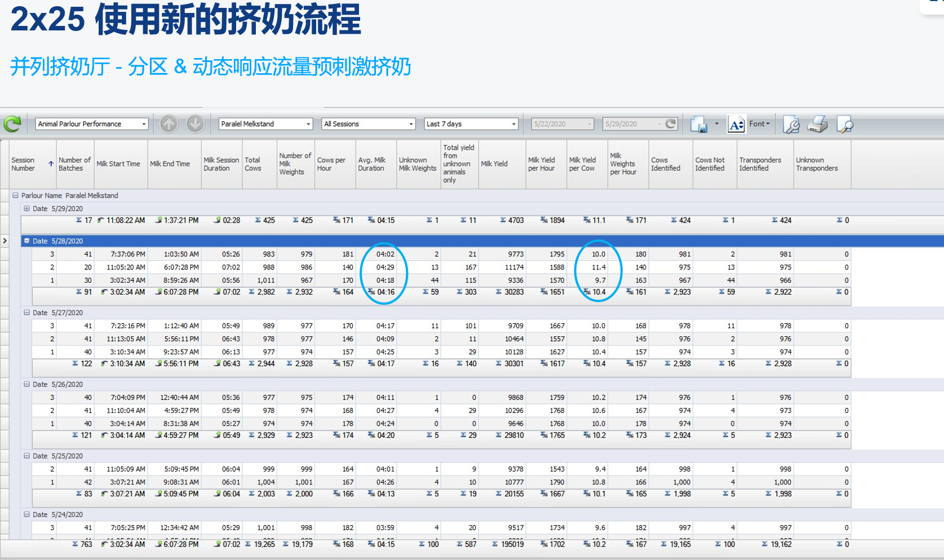The height and width of the screenshot is (560, 944).
Task: Open the Animal Parlour Performance report dropdown
Action: (144, 124)
